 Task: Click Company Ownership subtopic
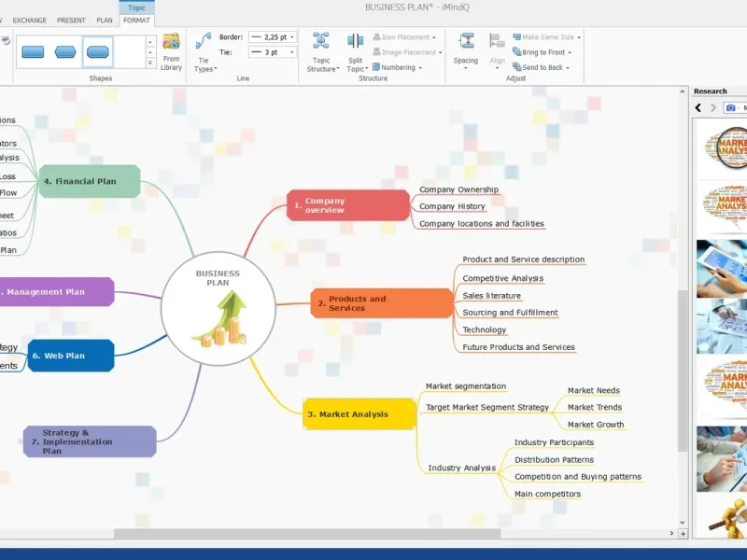click(458, 189)
